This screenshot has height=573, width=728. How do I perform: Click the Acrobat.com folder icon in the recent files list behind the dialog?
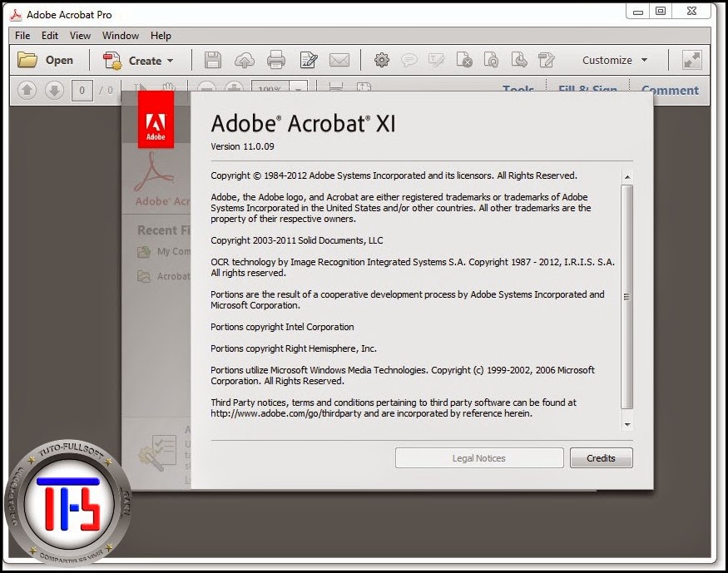[144, 277]
